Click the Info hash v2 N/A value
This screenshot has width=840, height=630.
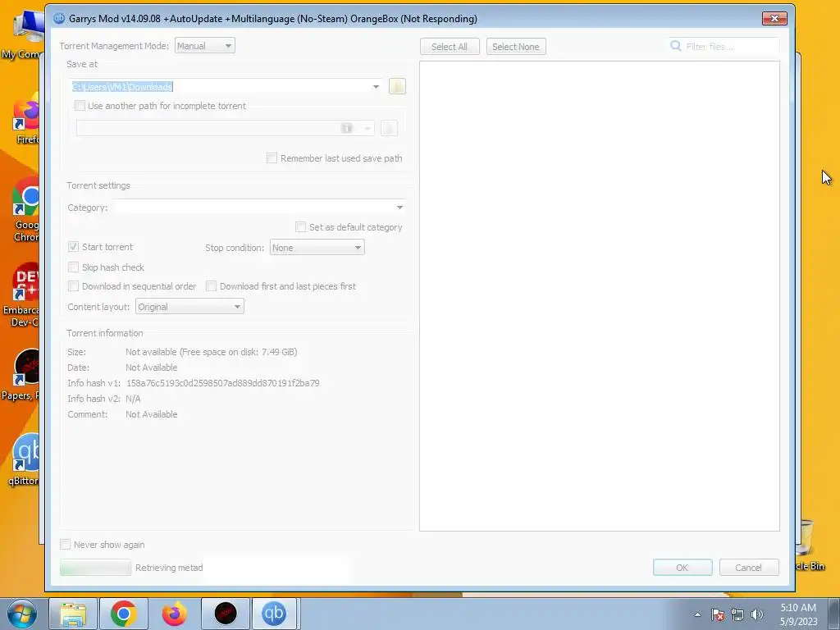pyautogui.click(x=133, y=399)
